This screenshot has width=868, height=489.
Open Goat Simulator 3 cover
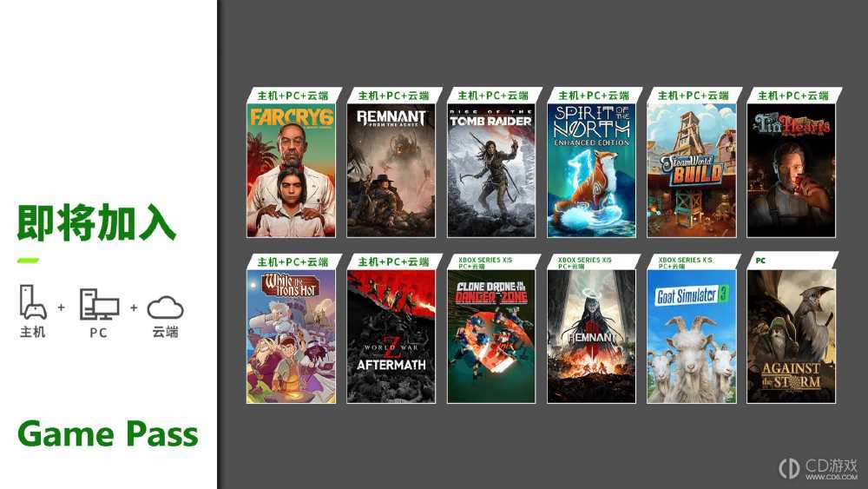click(x=692, y=337)
